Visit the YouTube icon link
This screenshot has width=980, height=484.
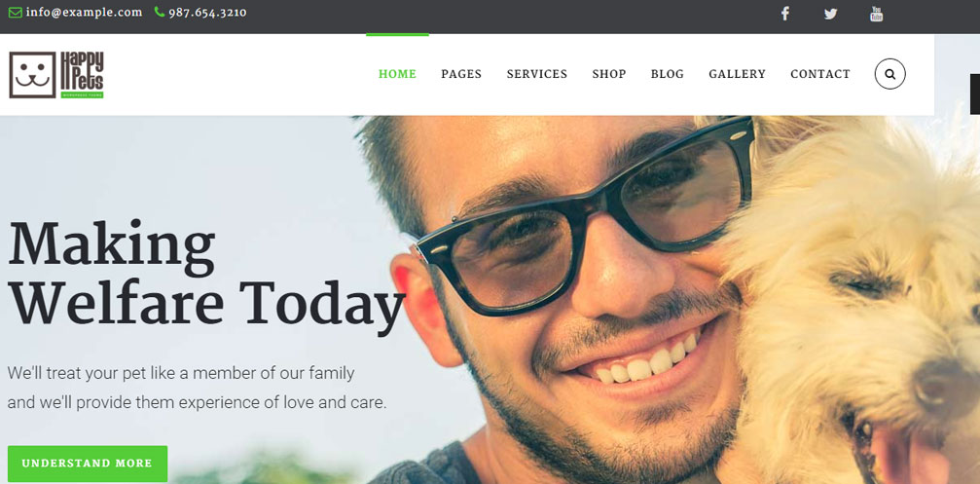[x=877, y=13]
